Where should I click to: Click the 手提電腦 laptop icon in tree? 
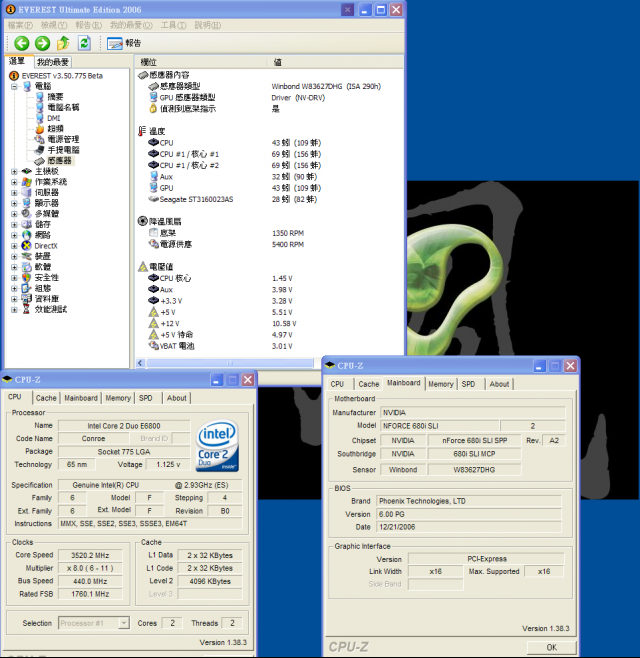(39, 150)
